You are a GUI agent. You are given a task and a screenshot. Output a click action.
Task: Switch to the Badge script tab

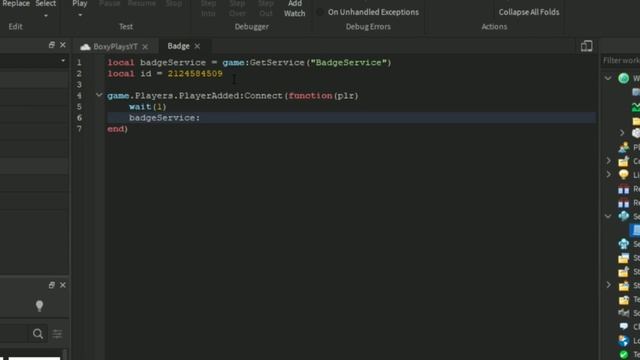point(178,46)
